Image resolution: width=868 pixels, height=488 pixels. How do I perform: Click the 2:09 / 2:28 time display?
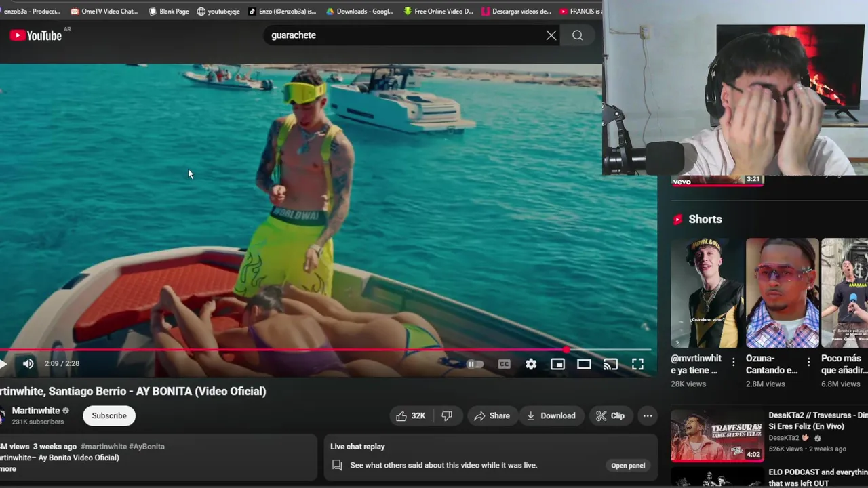(62, 364)
